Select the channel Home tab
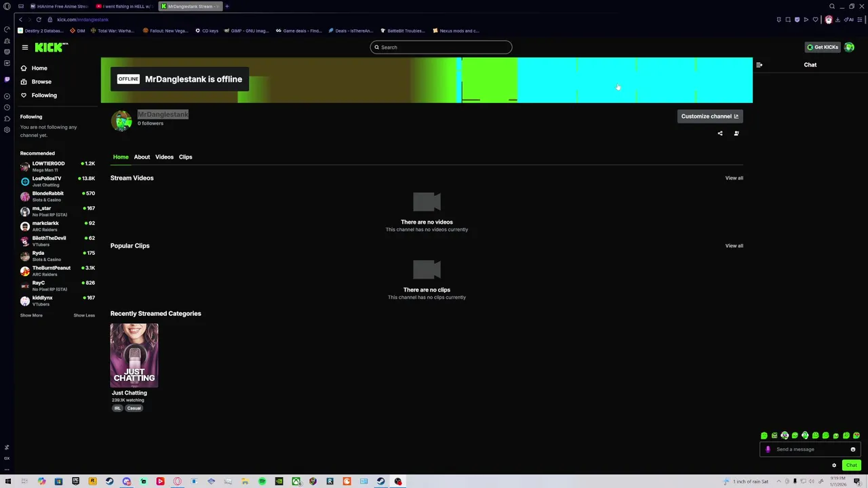This screenshot has width=868, height=488. (x=121, y=157)
